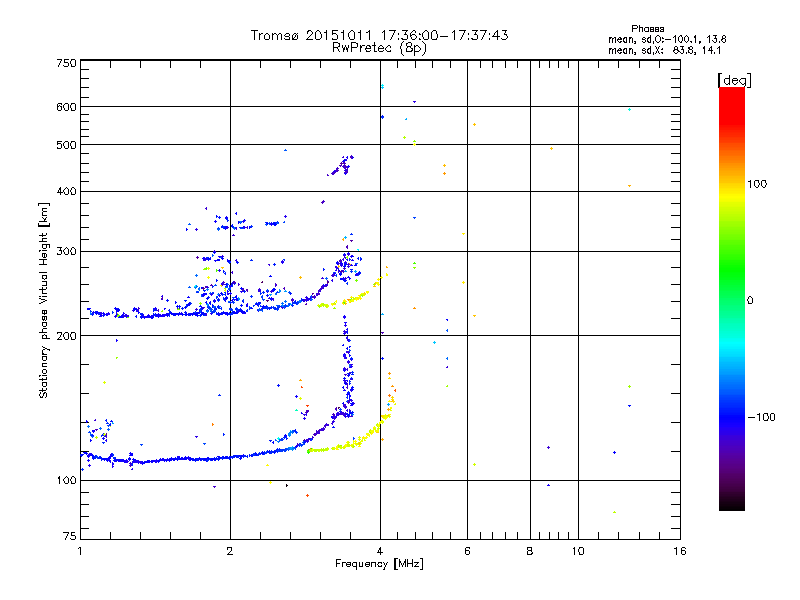This screenshot has height=600, width=800.
Task: Click the rainbow phase colorbar
Action: [732, 298]
